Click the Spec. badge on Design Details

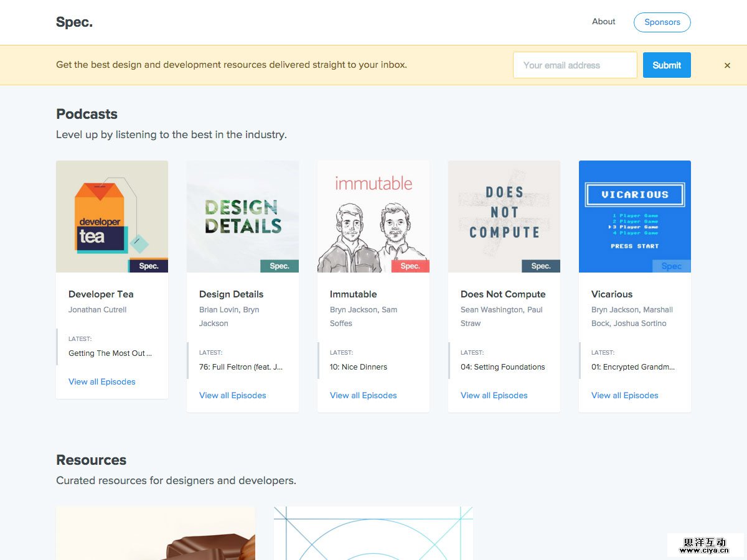tap(280, 266)
